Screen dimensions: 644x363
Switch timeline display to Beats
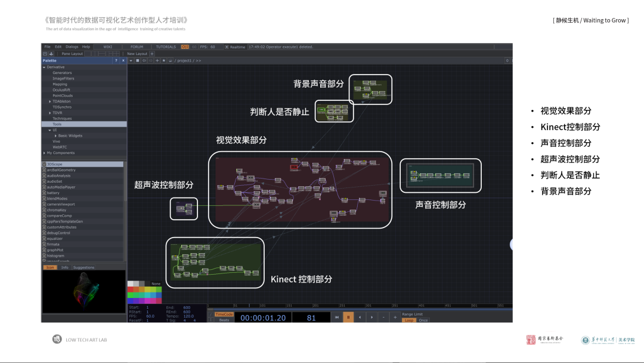click(x=224, y=320)
